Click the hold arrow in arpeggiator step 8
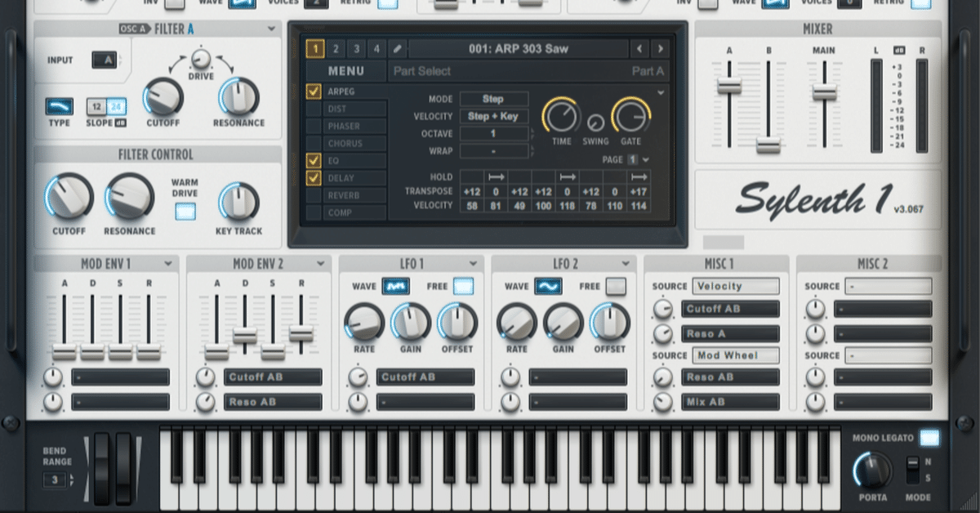The width and height of the screenshot is (980, 513). (639, 177)
